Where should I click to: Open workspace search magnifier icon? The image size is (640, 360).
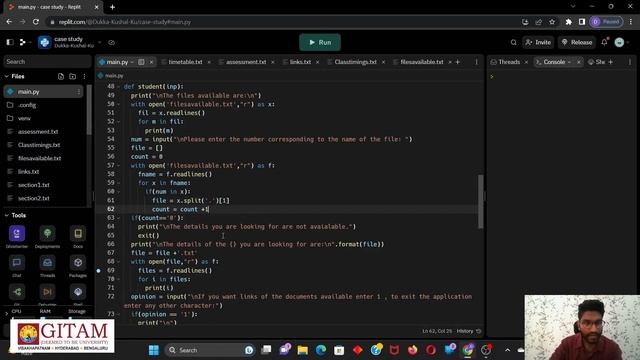point(513,42)
